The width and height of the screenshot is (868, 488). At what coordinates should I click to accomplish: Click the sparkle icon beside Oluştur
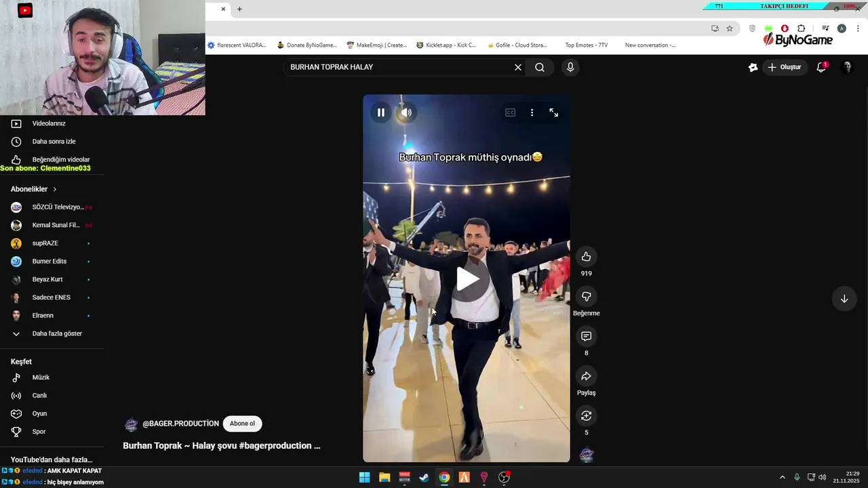(753, 67)
